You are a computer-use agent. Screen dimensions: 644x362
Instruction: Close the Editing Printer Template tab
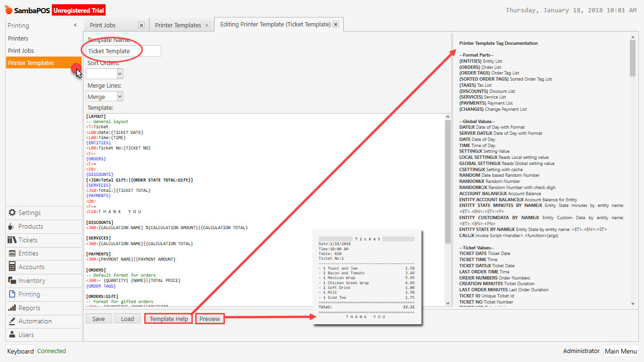coord(336,25)
